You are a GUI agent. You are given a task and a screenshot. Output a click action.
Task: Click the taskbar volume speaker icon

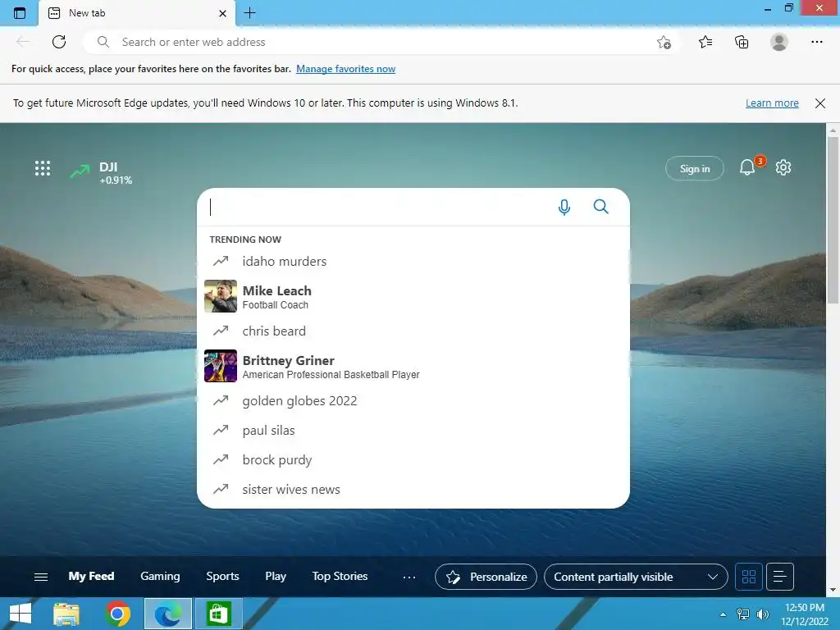(x=762, y=614)
